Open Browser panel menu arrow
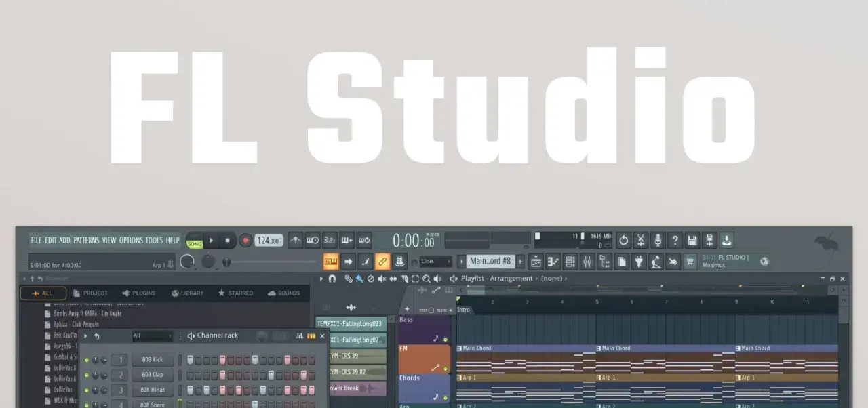 coord(25,279)
